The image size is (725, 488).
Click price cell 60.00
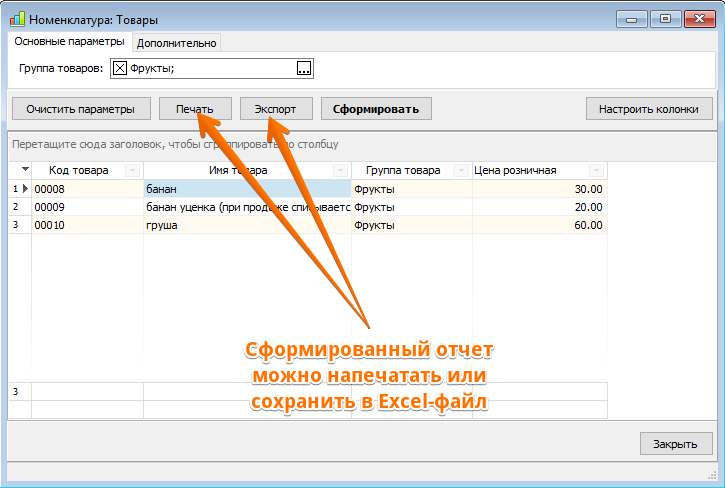click(x=540, y=225)
